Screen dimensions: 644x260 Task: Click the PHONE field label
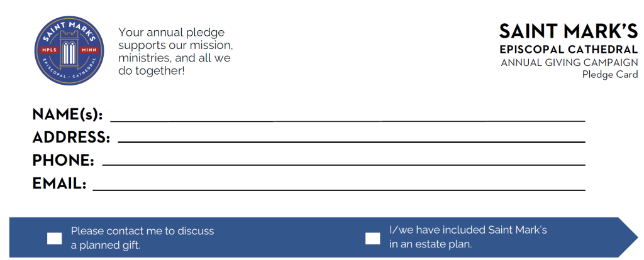63,160
